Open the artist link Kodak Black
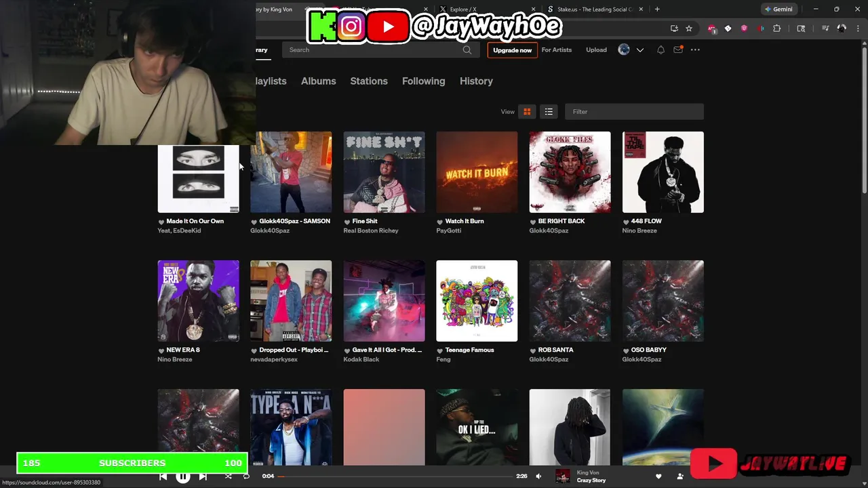 (x=361, y=359)
